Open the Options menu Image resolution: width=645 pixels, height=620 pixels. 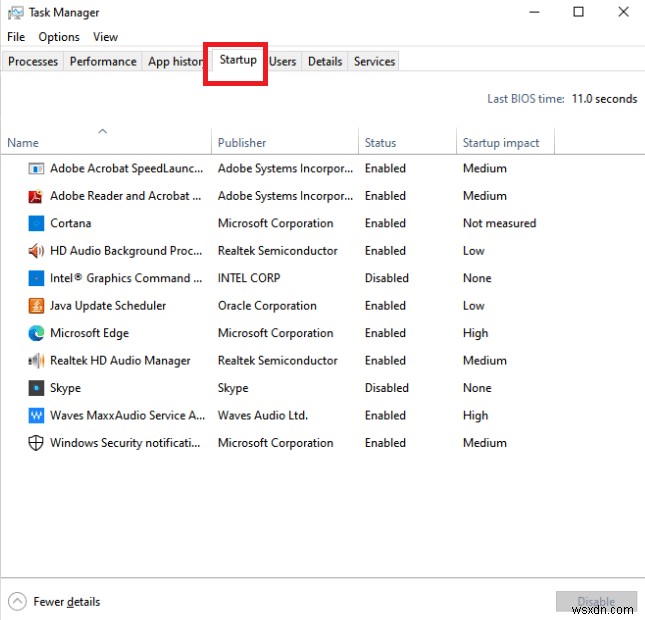59,37
